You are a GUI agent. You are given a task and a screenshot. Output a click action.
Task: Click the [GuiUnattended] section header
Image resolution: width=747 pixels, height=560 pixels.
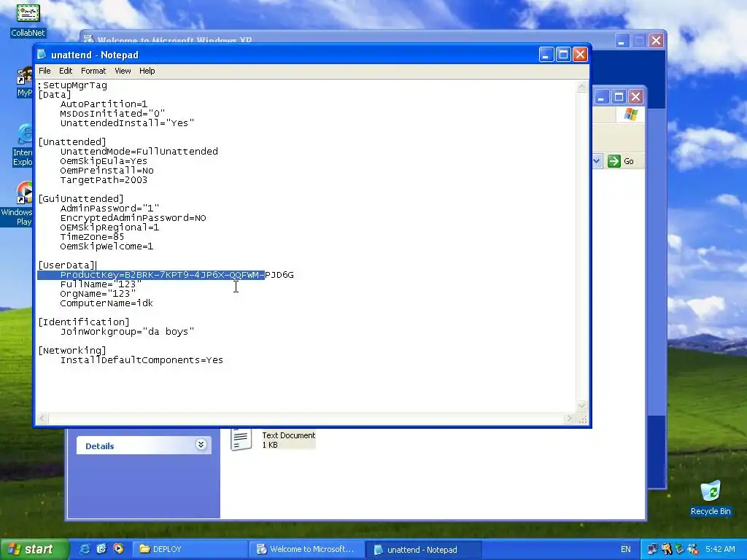tap(80, 198)
